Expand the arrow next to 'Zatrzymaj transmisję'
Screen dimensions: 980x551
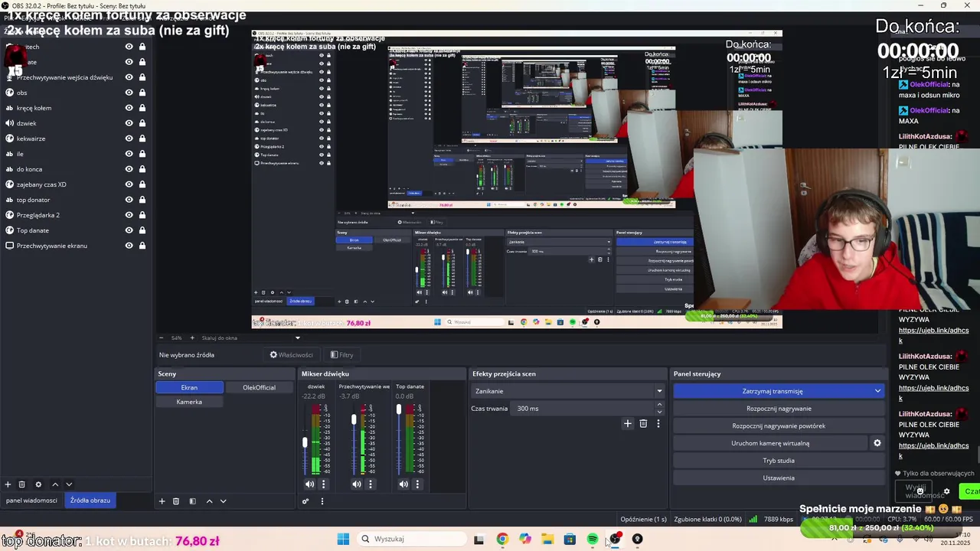point(877,391)
